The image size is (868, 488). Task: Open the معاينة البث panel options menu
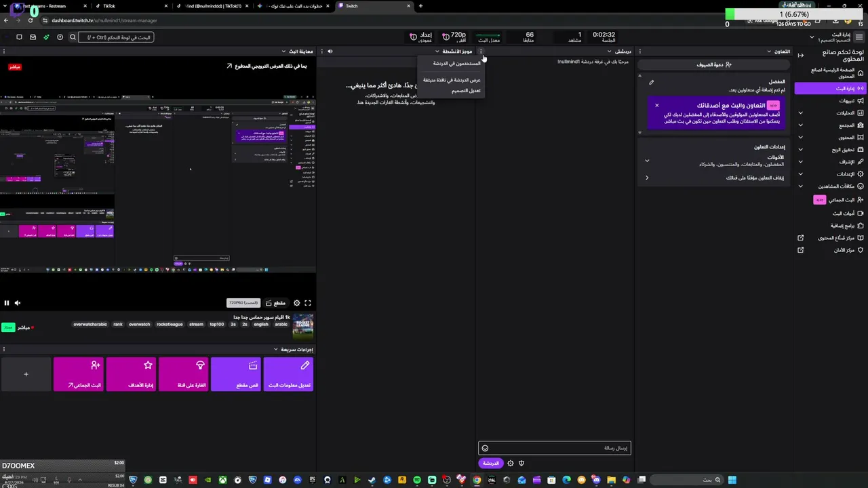click(x=3, y=52)
